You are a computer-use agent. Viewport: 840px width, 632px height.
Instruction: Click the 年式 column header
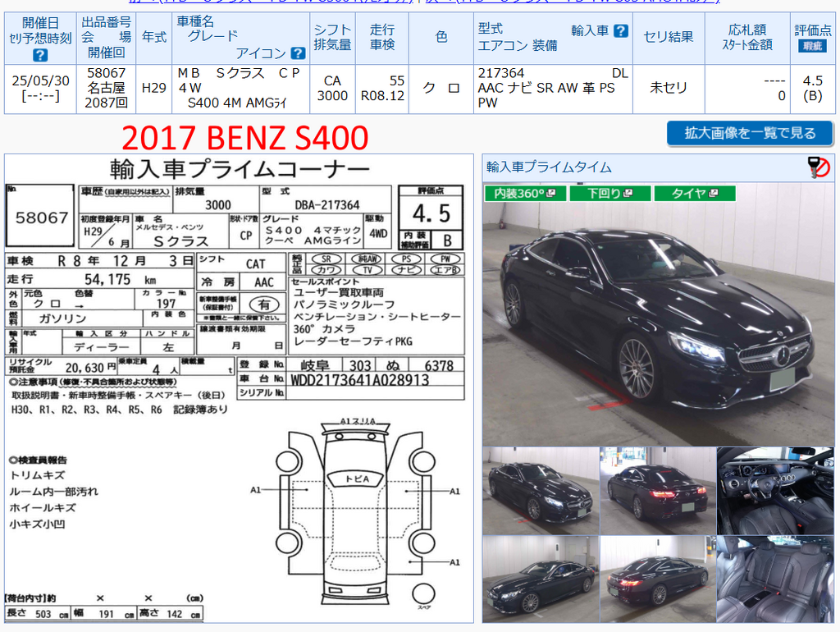point(153,37)
